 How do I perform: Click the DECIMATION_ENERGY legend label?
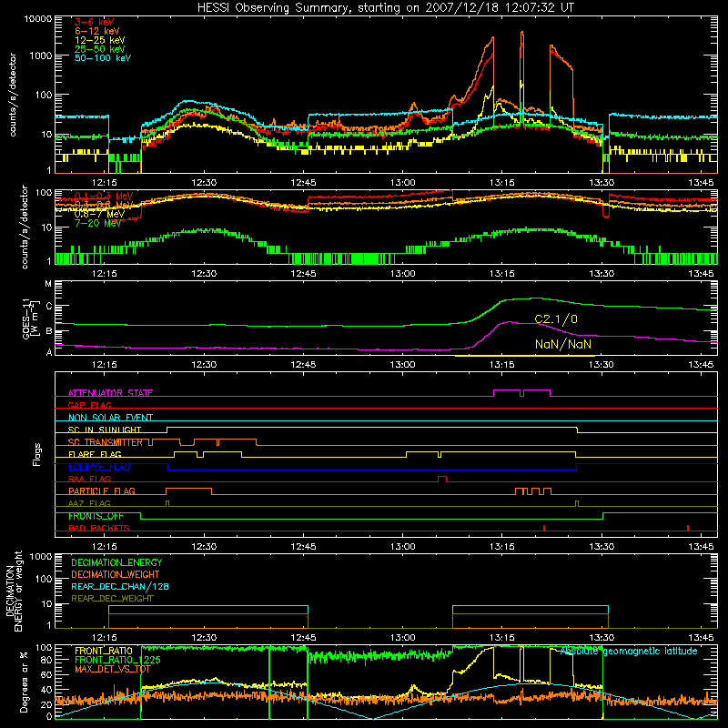click(116, 562)
